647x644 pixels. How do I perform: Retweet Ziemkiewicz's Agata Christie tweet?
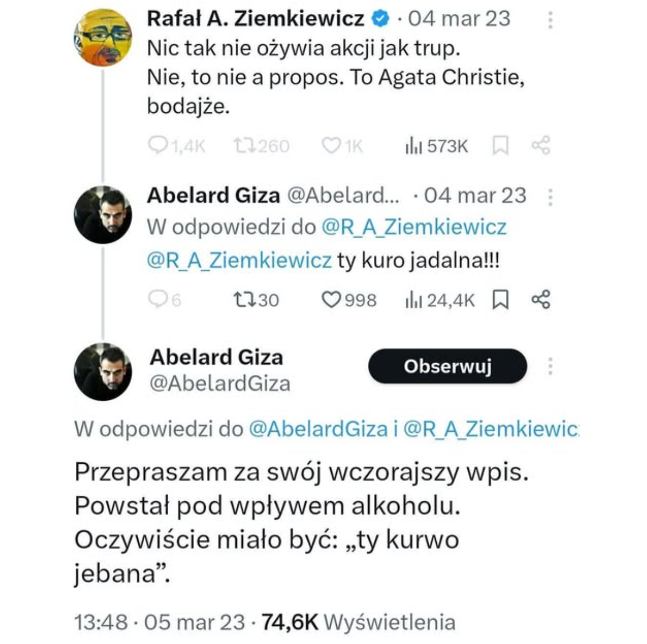coord(243,145)
